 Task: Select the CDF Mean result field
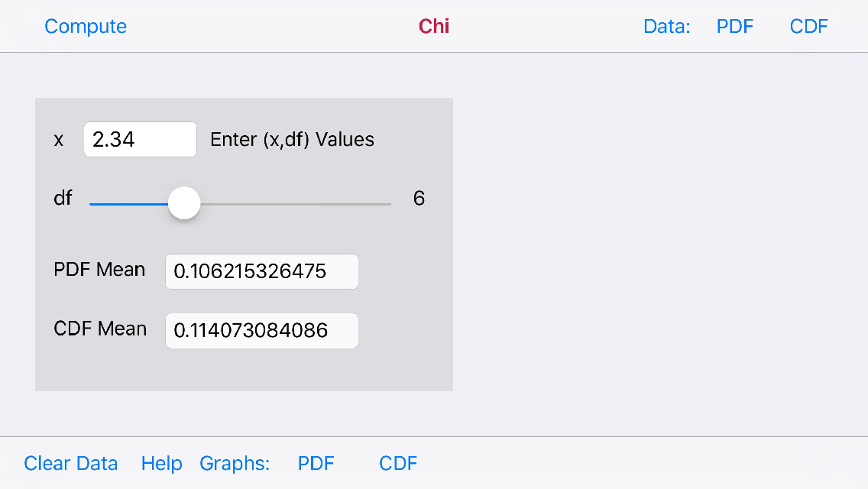262,330
